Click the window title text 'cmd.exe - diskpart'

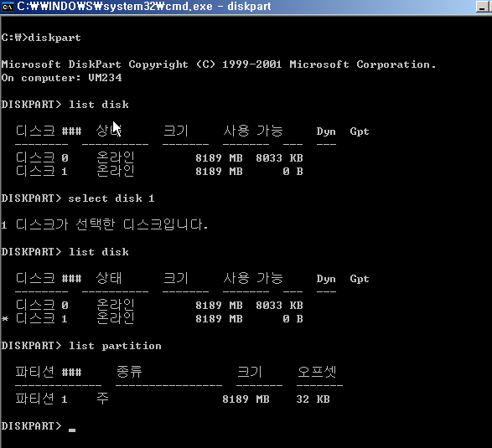[x=218, y=6]
